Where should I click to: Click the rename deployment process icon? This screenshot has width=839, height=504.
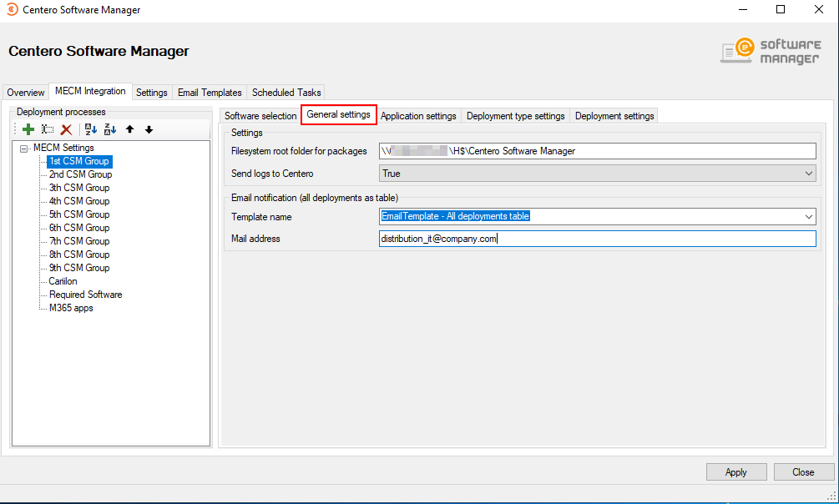click(48, 129)
